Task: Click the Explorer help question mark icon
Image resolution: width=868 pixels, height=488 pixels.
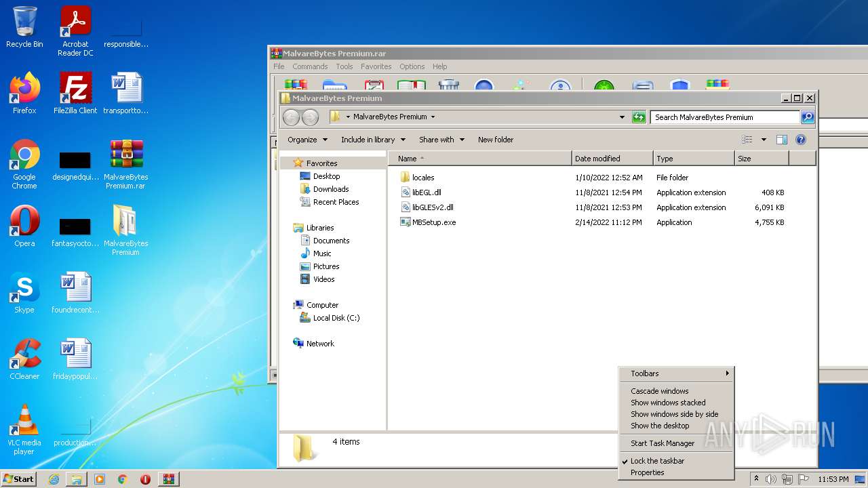Action: pos(801,140)
